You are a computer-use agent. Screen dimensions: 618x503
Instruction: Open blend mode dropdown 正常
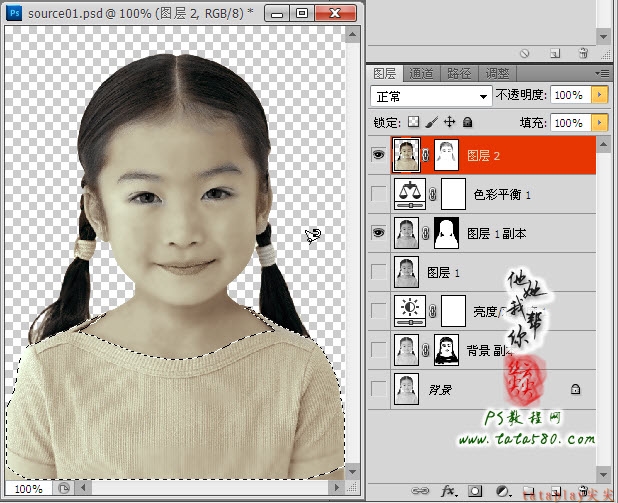(x=431, y=96)
